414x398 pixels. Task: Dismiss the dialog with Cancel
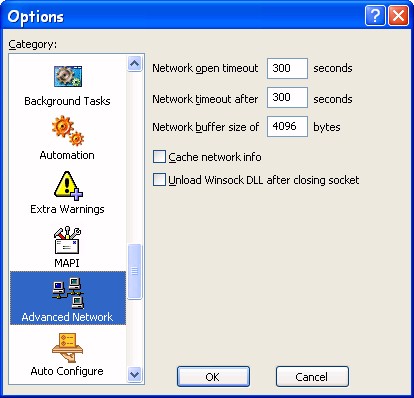(x=312, y=377)
